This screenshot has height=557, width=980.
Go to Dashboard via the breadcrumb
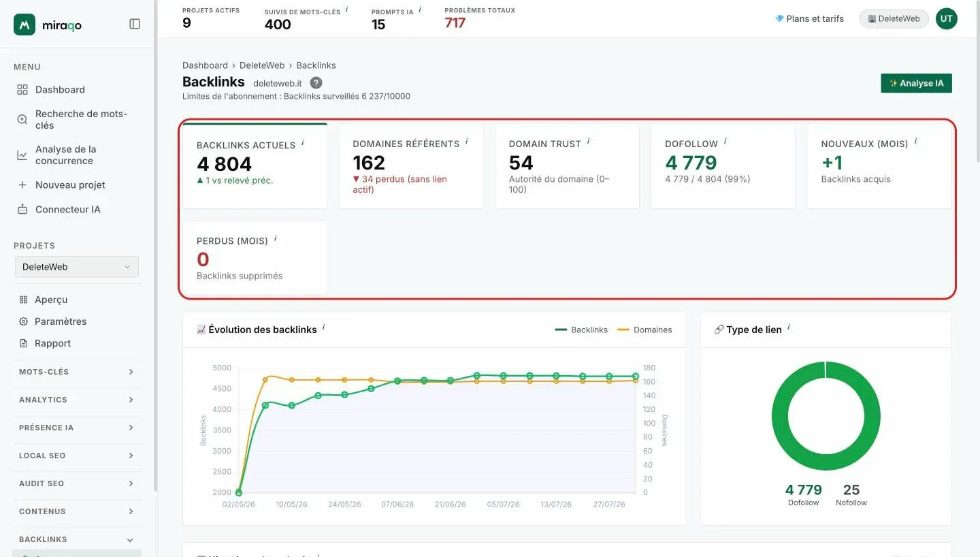coord(205,65)
